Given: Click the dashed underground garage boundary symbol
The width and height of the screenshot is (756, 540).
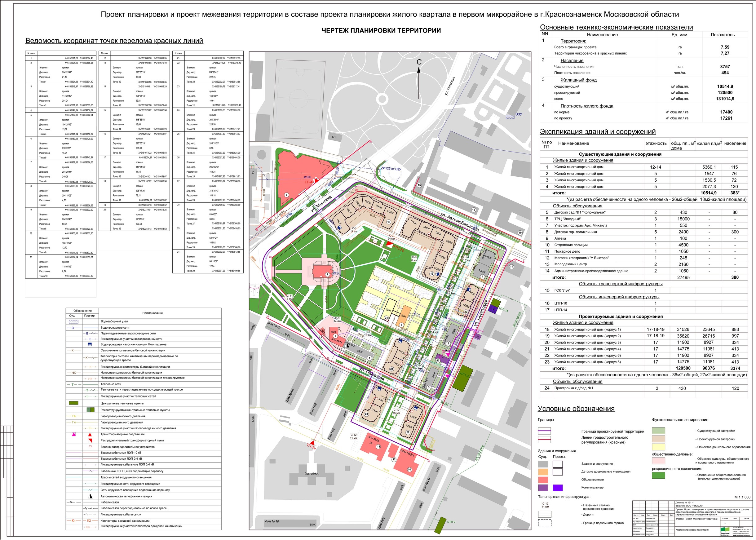Looking at the screenshot, I should tap(545, 523).
